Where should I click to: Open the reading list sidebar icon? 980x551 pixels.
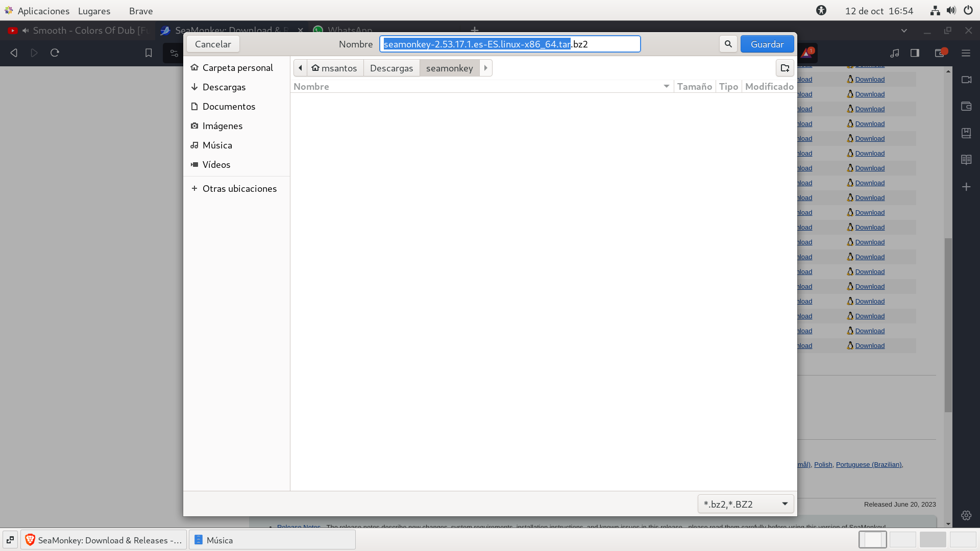966,160
